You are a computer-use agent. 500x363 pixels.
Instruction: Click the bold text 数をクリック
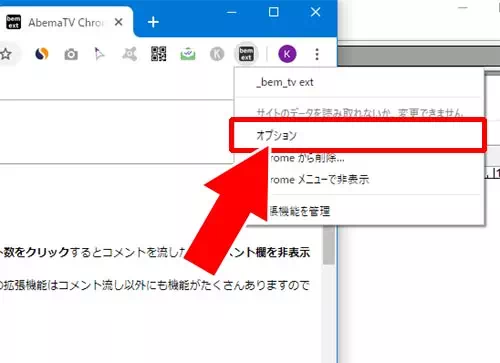click(x=36, y=252)
